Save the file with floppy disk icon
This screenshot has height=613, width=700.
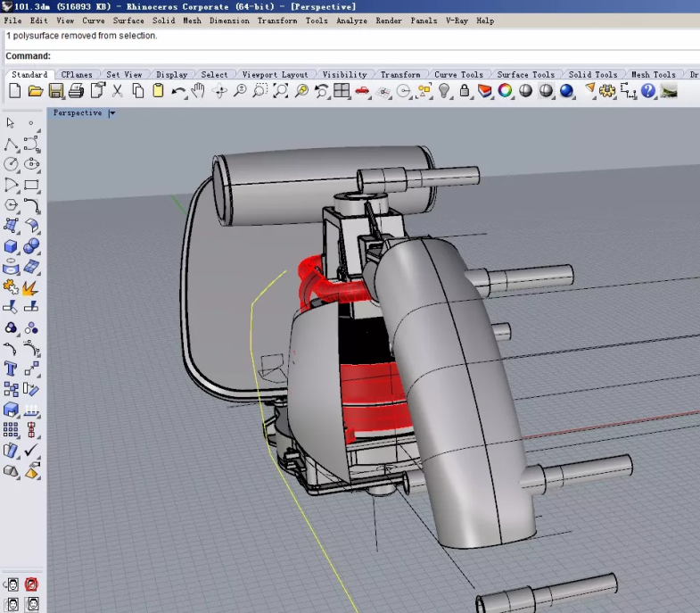(x=56, y=91)
